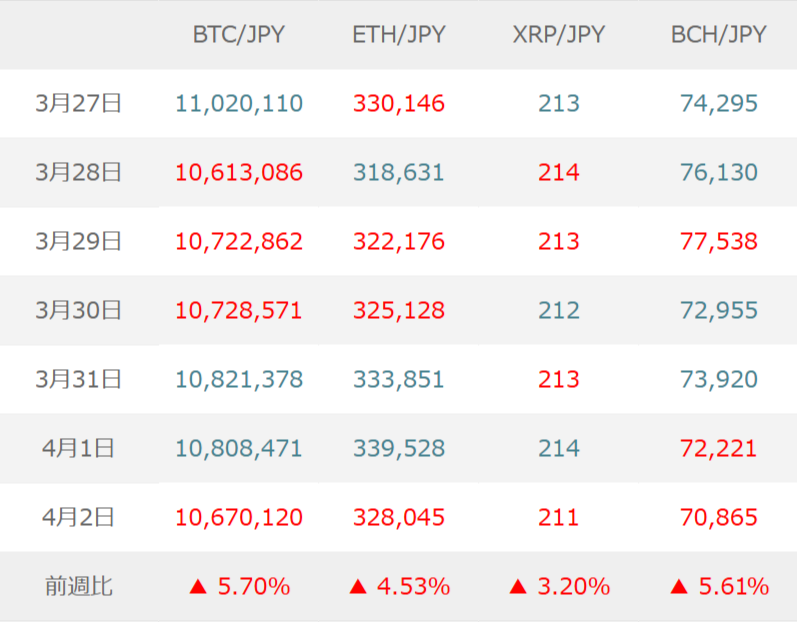Click the BCH/JPY column header
The width and height of the screenshot is (797, 622).
(x=718, y=35)
